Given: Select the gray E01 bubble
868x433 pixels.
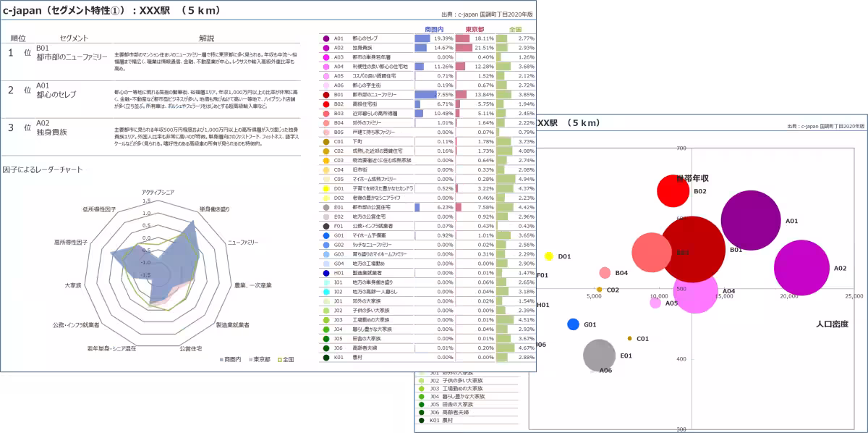Looking at the screenshot, I should point(599,355).
